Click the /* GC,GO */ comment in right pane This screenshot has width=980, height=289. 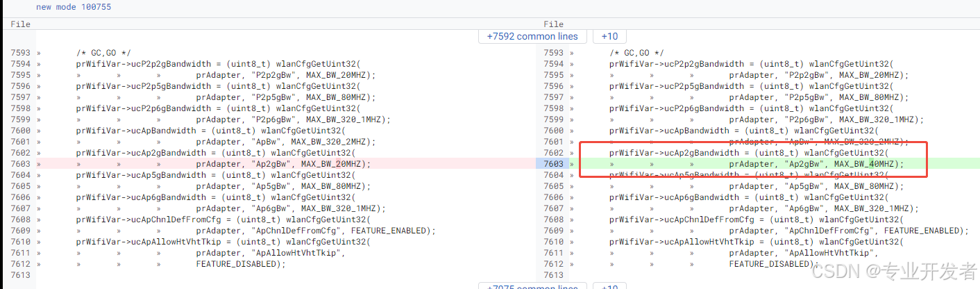(x=636, y=53)
